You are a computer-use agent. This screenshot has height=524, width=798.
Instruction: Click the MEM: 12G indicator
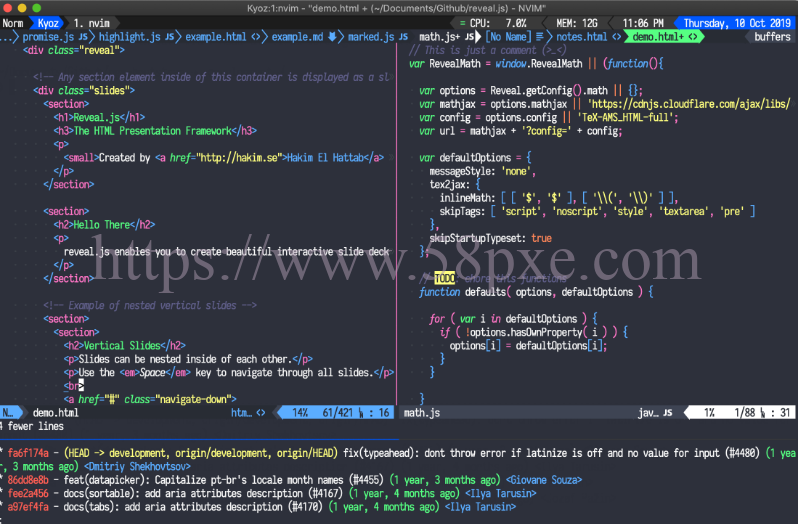point(577,23)
